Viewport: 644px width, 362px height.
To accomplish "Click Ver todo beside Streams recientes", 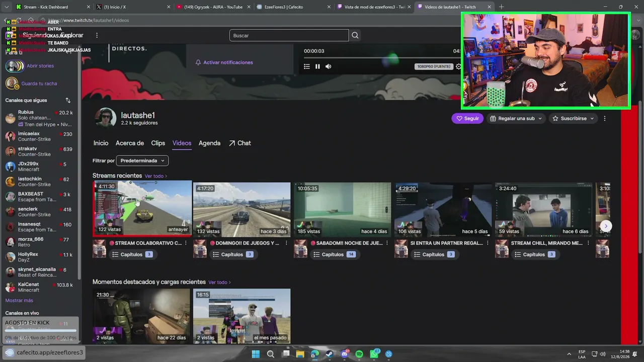I will pyautogui.click(x=155, y=176).
